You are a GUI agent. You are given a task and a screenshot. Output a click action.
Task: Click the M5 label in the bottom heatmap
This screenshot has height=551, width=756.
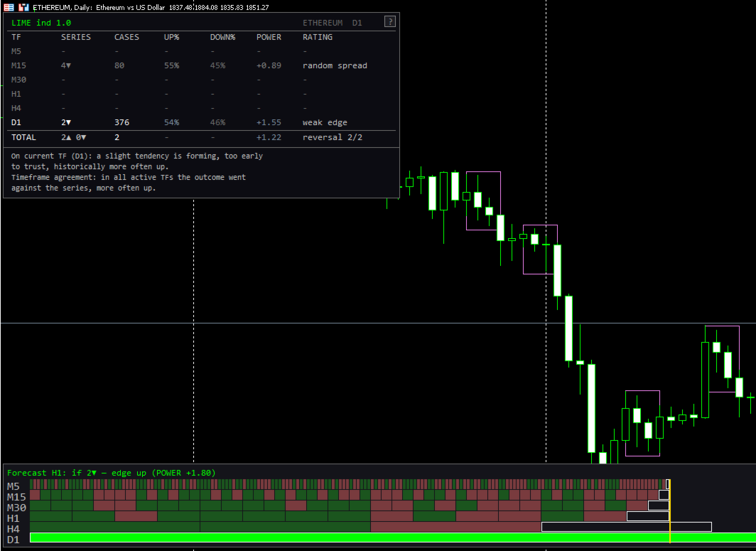coord(13,486)
